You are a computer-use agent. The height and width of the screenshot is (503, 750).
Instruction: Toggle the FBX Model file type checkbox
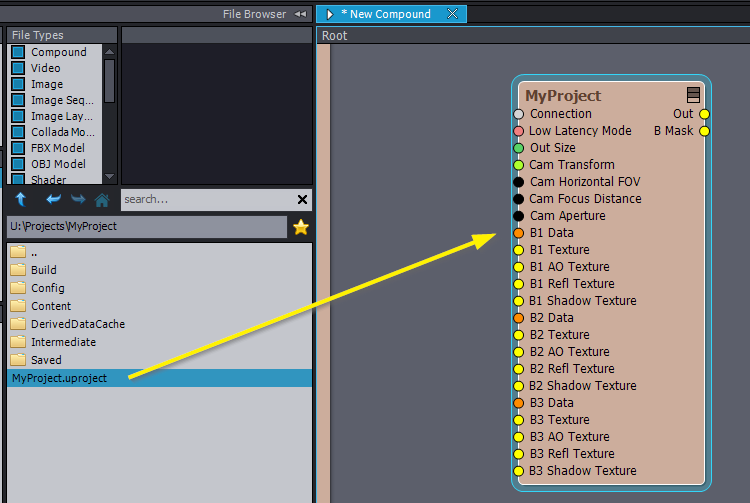point(18,148)
